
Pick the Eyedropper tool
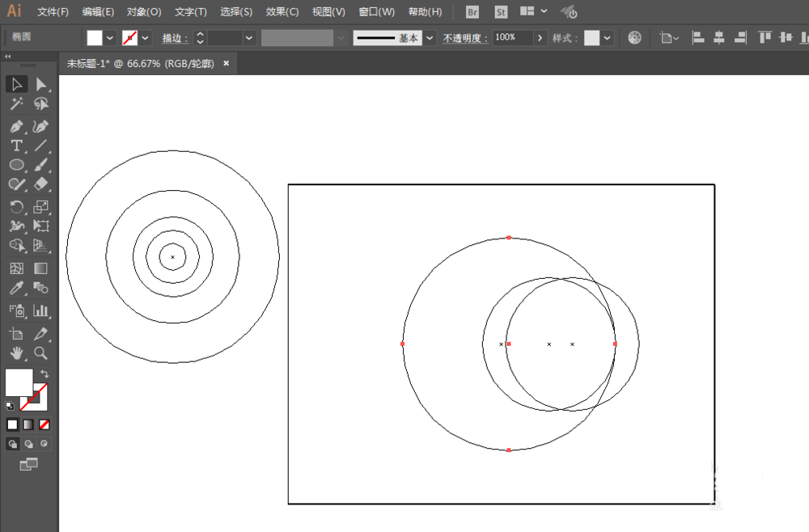pos(16,288)
